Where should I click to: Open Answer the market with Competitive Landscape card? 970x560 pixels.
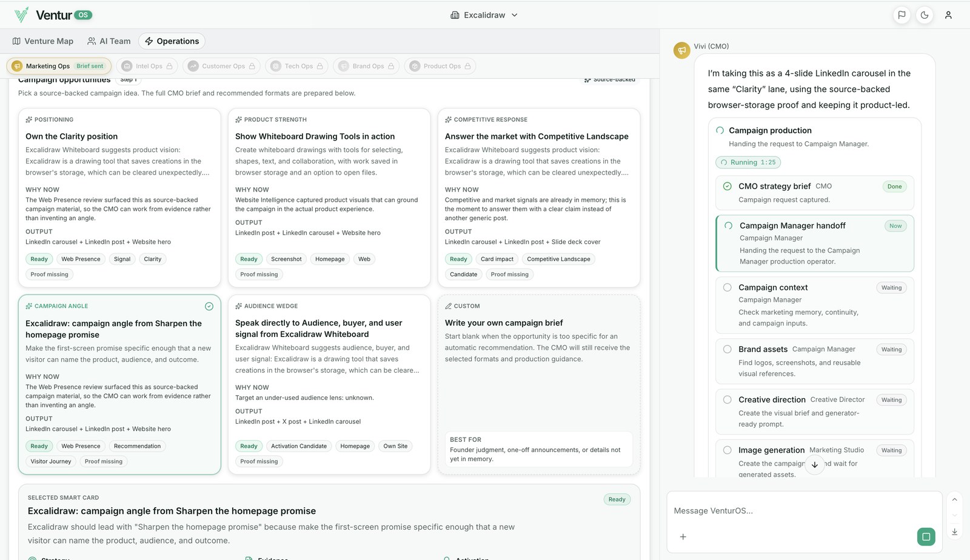pyautogui.click(x=539, y=198)
